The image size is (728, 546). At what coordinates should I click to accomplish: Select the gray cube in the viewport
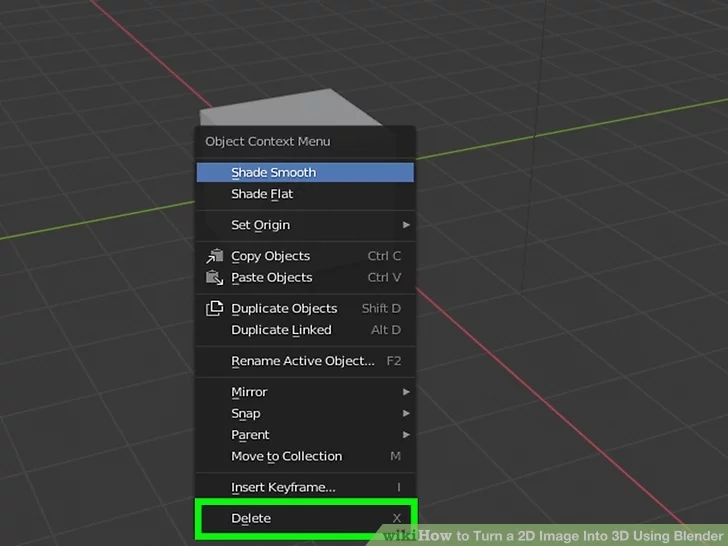(x=290, y=106)
